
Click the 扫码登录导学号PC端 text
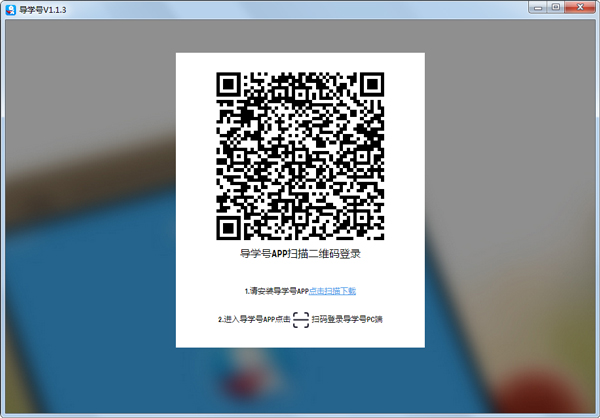pos(347,319)
